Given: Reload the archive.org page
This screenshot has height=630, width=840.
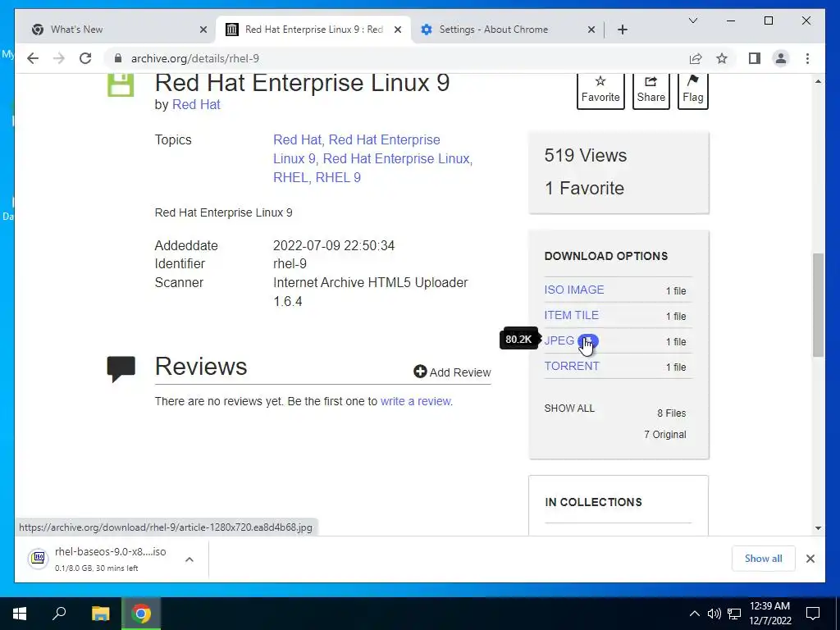Looking at the screenshot, I should tap(85, 58).
